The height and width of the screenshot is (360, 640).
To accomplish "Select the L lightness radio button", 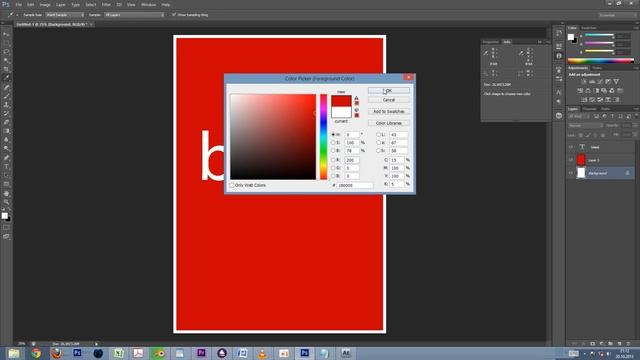I will point(378,134).
